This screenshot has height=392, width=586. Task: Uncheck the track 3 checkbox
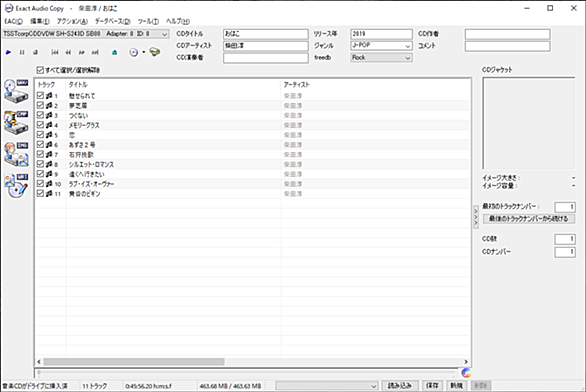pos(40,115)
